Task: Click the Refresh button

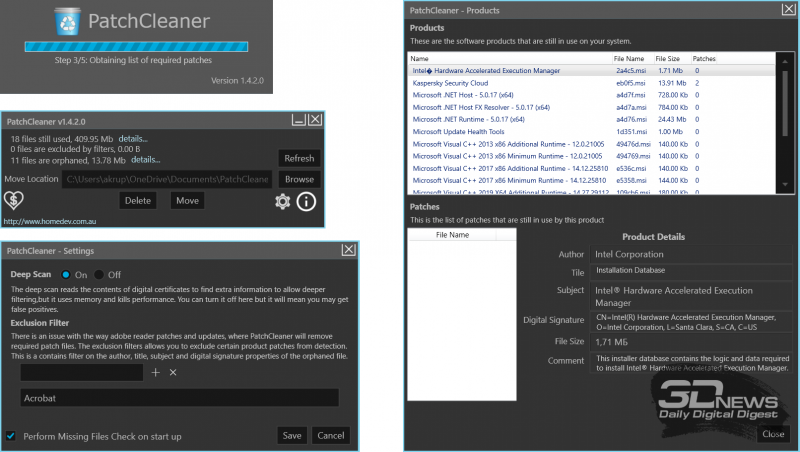Action: [299, 158]
